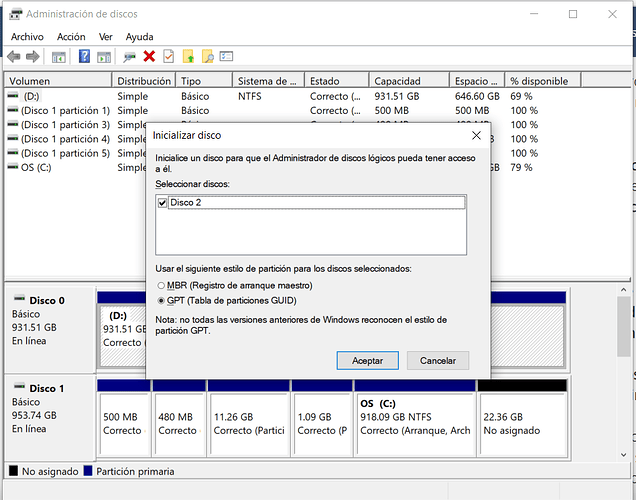Click the disk pane vertical scrollbar thumb
The width and height of the screenshot is (636, 500).
coord(623,326)
